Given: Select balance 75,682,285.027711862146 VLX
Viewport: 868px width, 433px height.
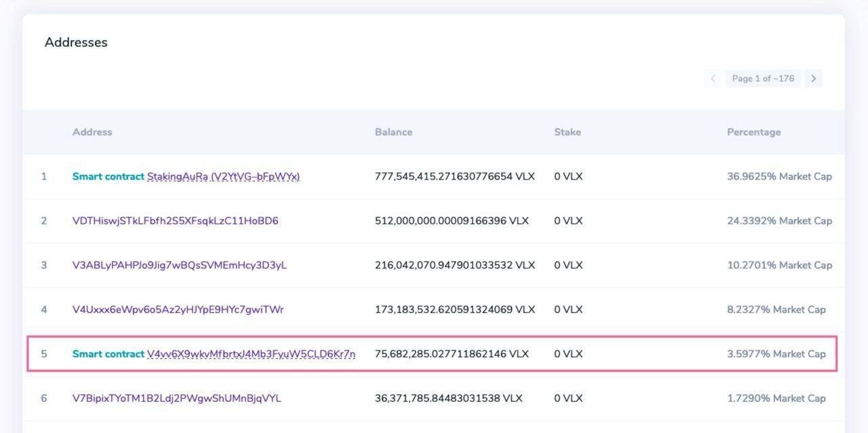Looking at the screenshot, I should pyautogui.click(x=452, y=354).
